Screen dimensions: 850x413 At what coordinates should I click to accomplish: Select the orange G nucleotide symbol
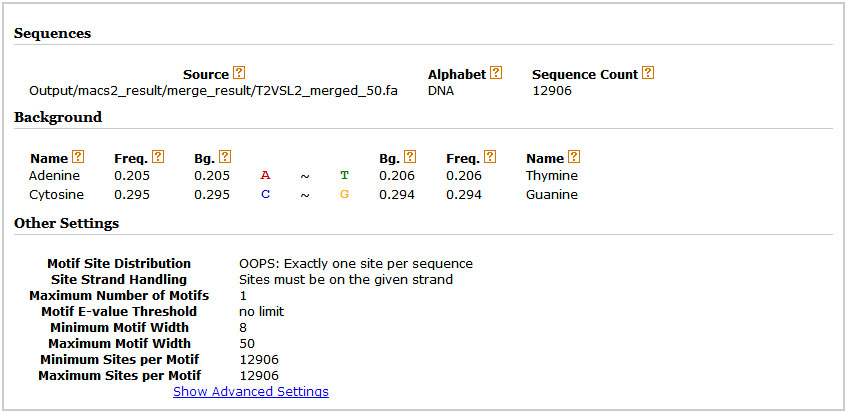[x=344, y=195]
